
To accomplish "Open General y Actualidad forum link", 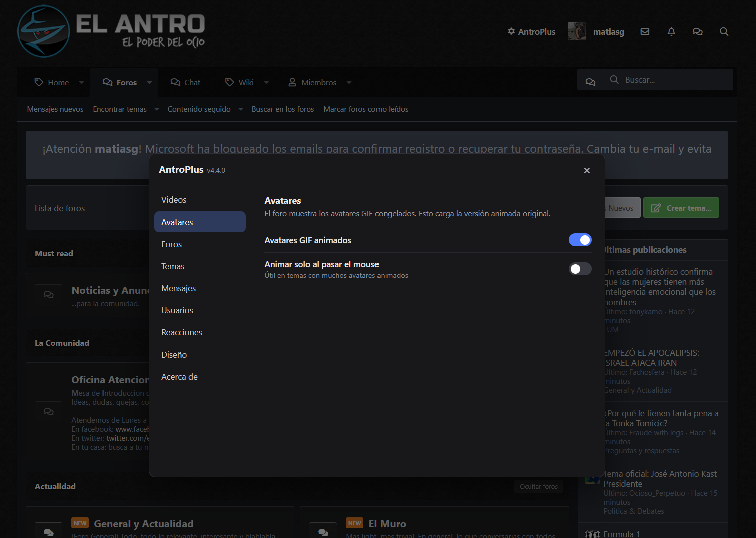I will point(144,524).
